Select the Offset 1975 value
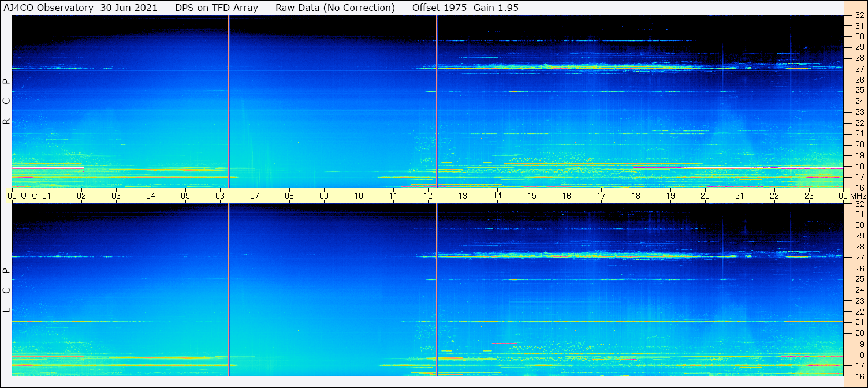The width and height of the screenshot is (868, 388). [x=439, y=8]
